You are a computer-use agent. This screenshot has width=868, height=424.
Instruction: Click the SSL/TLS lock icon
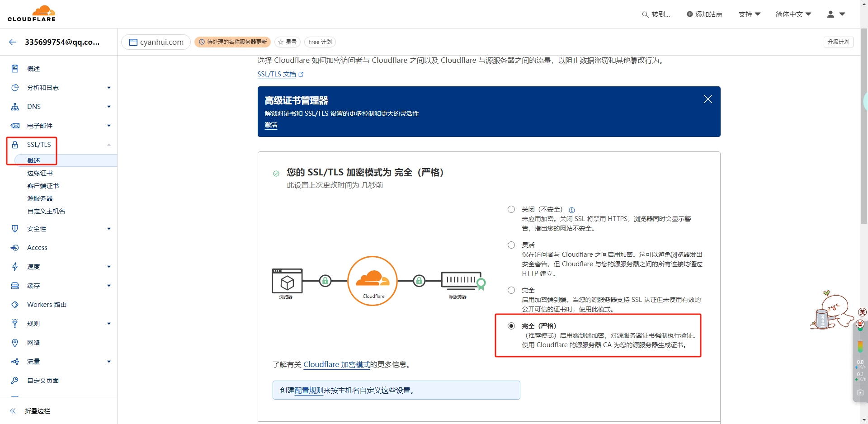(x=15, y=145)
